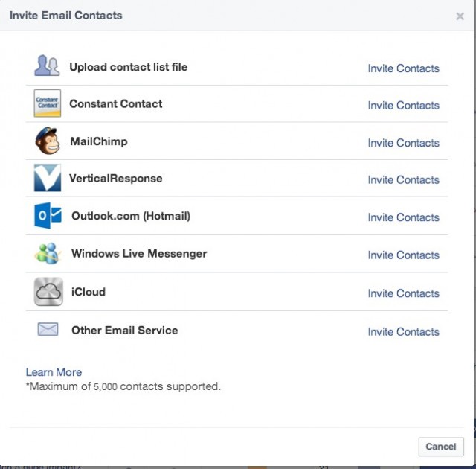The height and width of the screenshot is (469, 476).
Task: Click the "Invite Email Contacts" dialog title
Action: (66, 16)
